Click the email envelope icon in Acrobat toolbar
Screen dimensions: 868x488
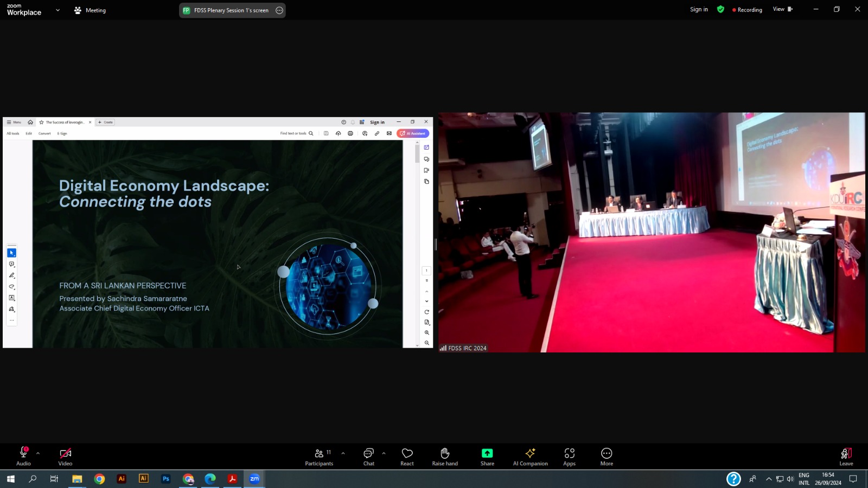tap(389, 133)
